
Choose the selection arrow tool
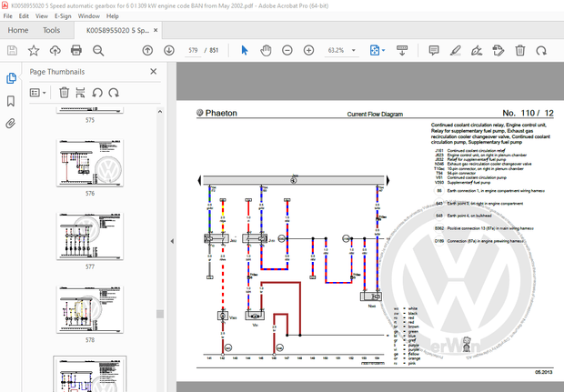[245, 50]
